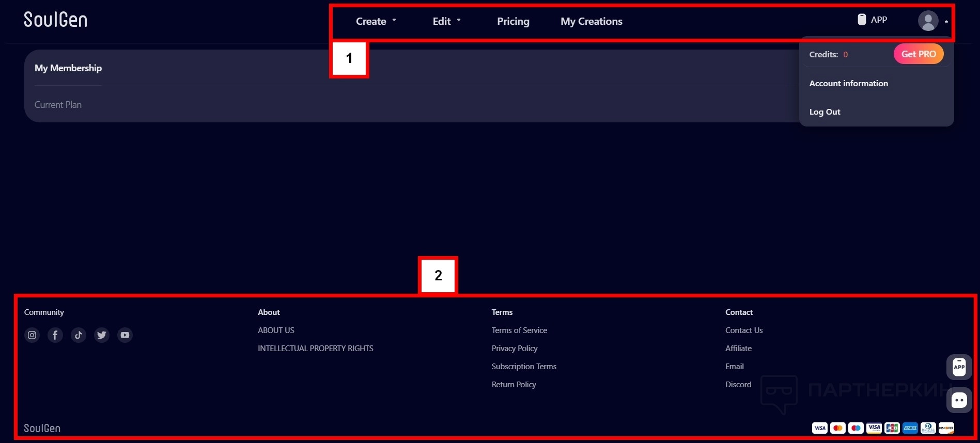This screenshot has height=443, width=980.
Task: Click the Get PRO button
Action: pyautogui.click(x=919, y=54)
